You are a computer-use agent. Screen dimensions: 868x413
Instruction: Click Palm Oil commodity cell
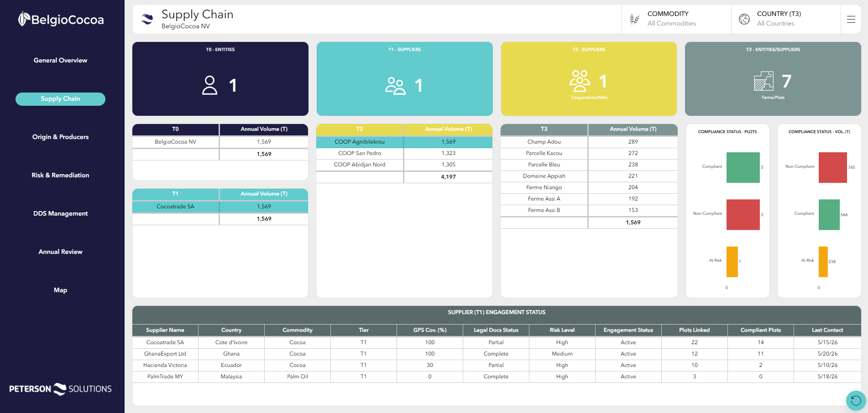click(298, 377)
